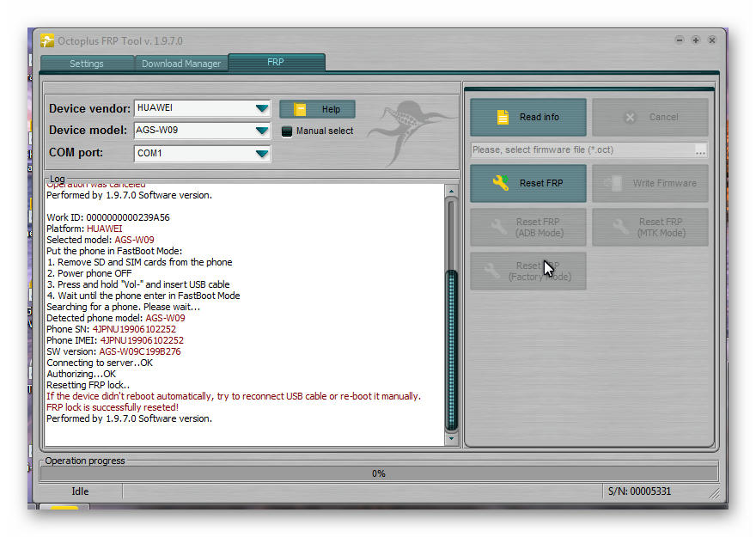Maximize the Octoplus FRP Tool window
Viewport: 756px width, 537px height.
click(x=696, y=40)
